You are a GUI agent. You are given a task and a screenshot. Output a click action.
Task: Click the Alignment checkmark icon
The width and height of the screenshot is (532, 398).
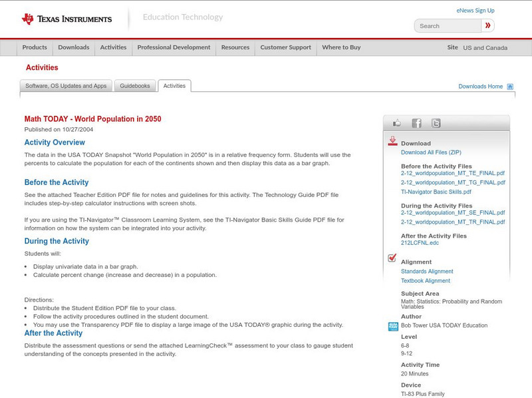[392, 258]
